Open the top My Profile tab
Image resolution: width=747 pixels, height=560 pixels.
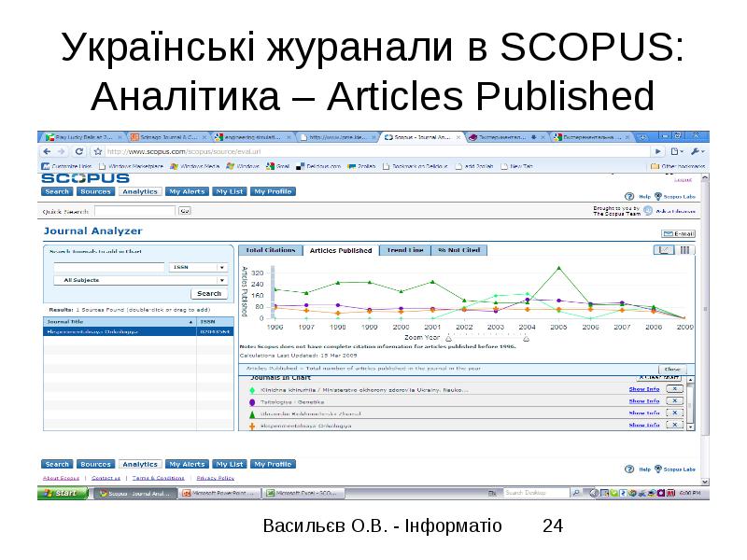273,191
